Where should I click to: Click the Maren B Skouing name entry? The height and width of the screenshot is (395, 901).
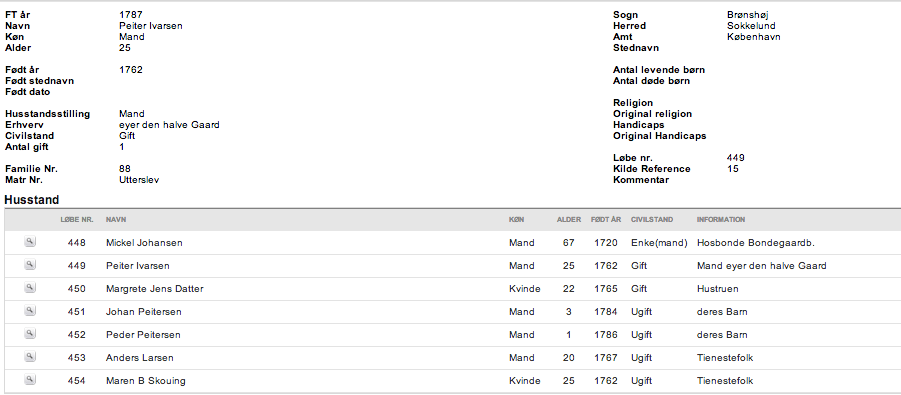pos(146,381)
